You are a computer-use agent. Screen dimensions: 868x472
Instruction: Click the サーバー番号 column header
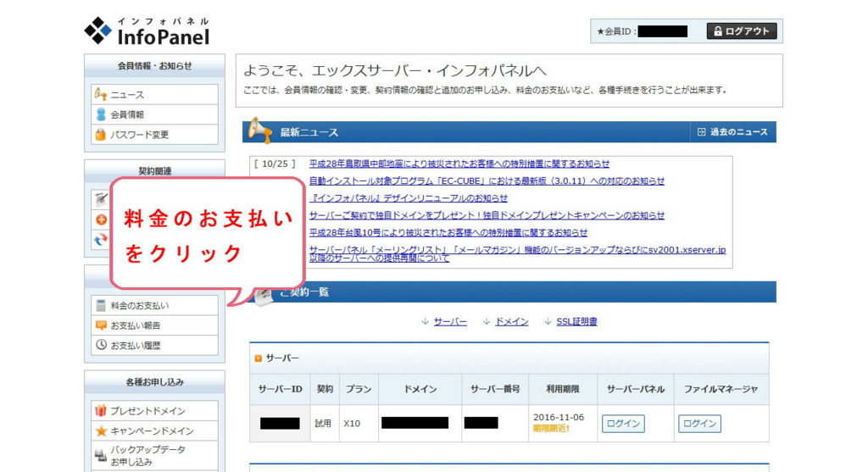(x=495, y=389)
